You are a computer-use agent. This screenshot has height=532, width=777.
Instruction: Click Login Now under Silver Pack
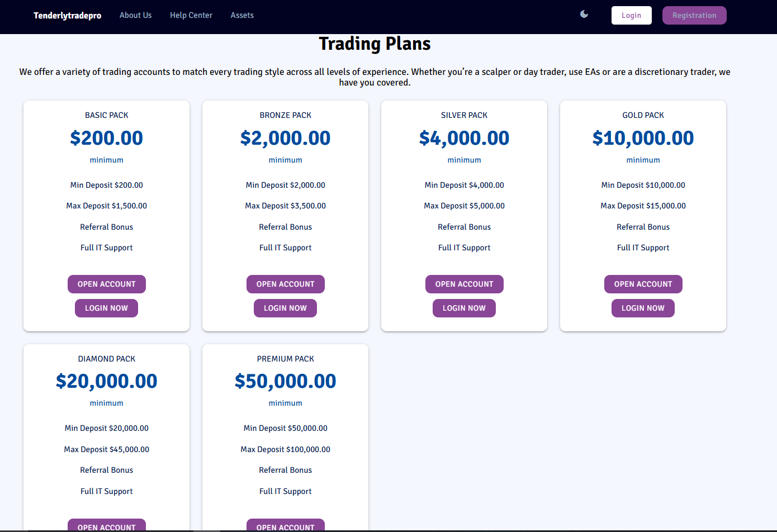coord(464,308)
